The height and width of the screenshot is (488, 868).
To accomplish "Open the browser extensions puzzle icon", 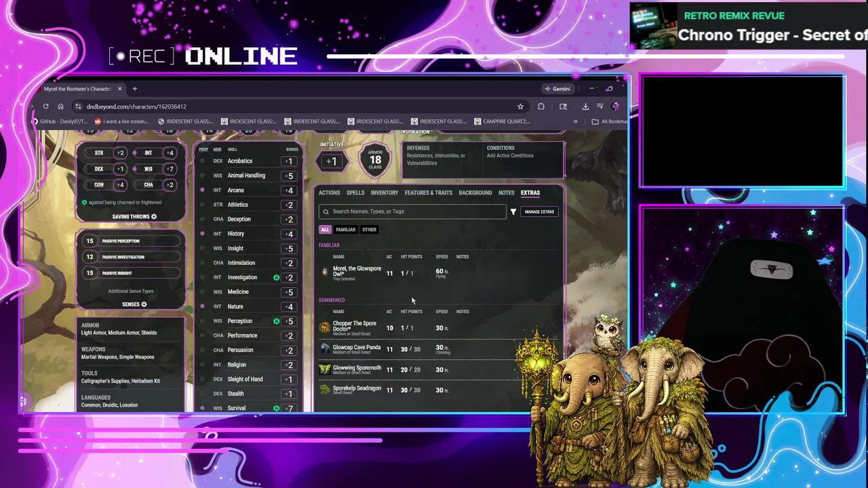I will point(541,106).
